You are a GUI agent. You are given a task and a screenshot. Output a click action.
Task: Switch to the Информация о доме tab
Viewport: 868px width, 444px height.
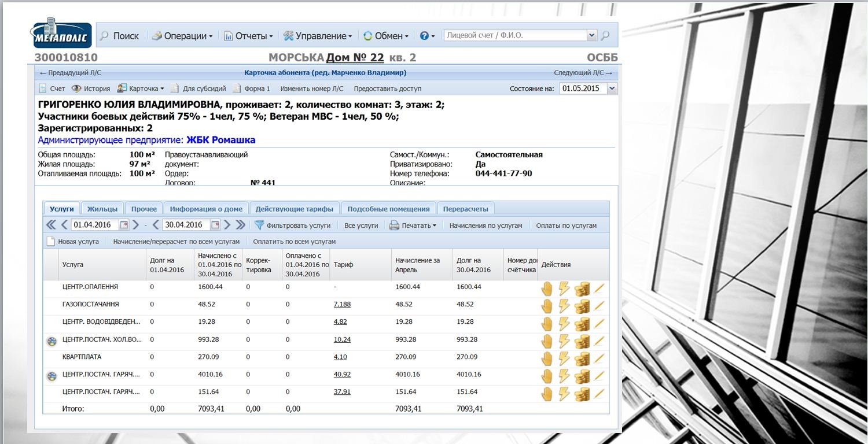tap(206, 209)
